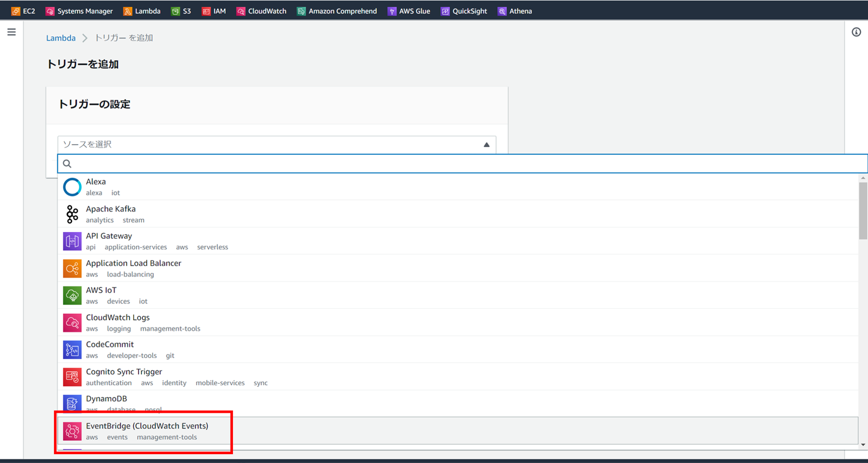This screenshot has height=463, width=868.
Task: Select CloudWatch Logs as trigger source
Action: click(458, 323)
